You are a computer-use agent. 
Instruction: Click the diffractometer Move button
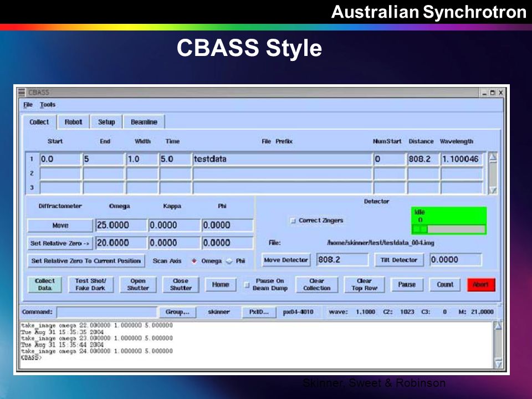coord(60,226)
